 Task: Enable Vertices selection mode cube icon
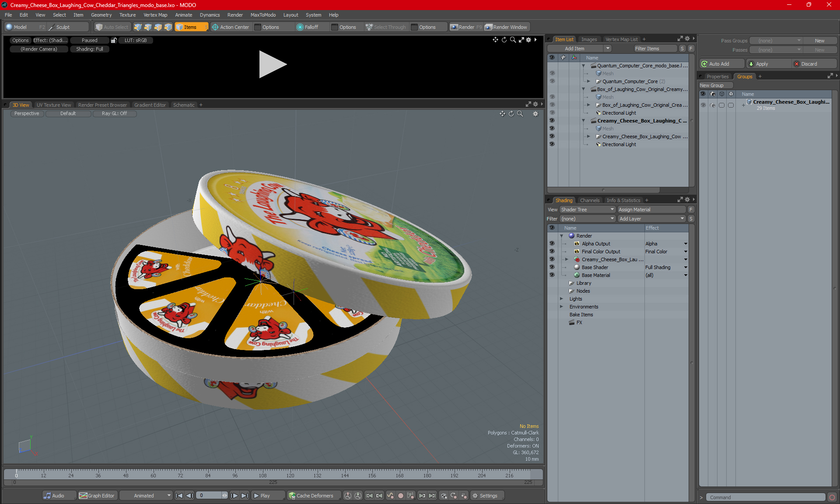[138, 27]
